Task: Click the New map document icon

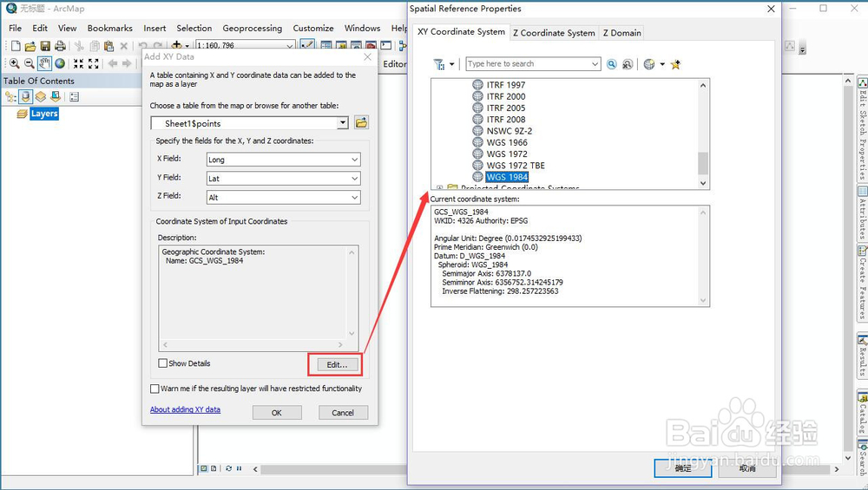Action: pos(16,46)
